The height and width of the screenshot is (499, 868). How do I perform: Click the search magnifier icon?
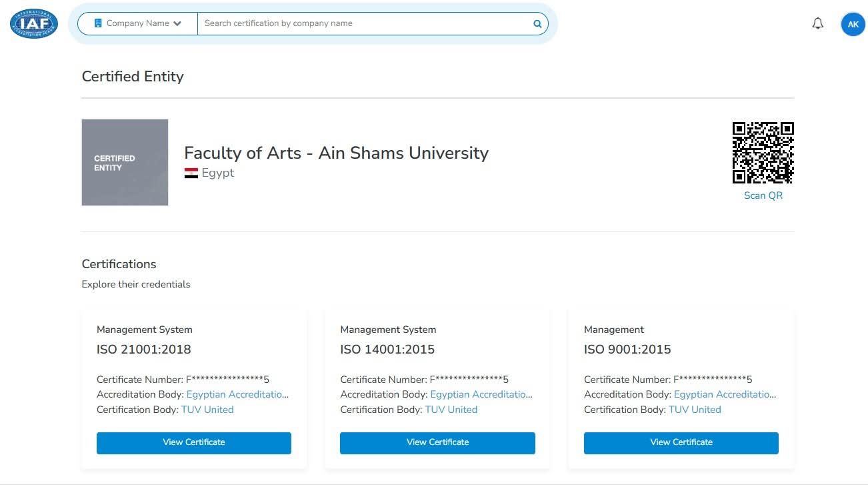[537, 23]
